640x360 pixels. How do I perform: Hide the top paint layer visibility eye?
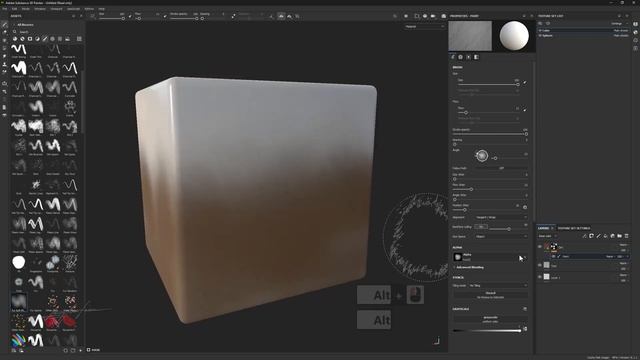tap(540, 247)
